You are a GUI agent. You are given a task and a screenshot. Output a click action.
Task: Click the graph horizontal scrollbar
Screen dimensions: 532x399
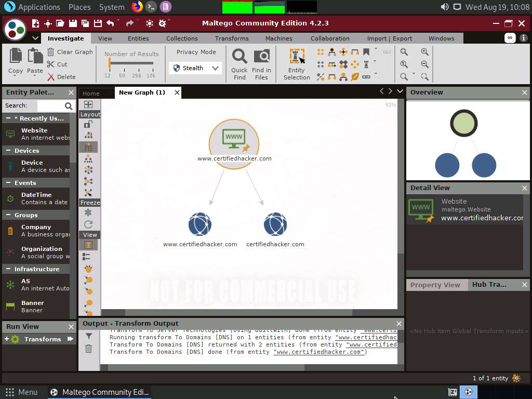(238, 312)
